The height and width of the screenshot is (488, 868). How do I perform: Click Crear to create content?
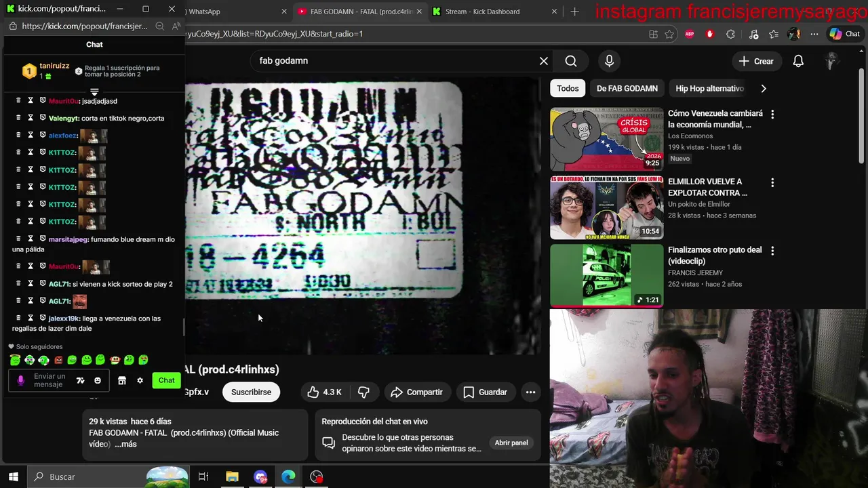point(756,61)
